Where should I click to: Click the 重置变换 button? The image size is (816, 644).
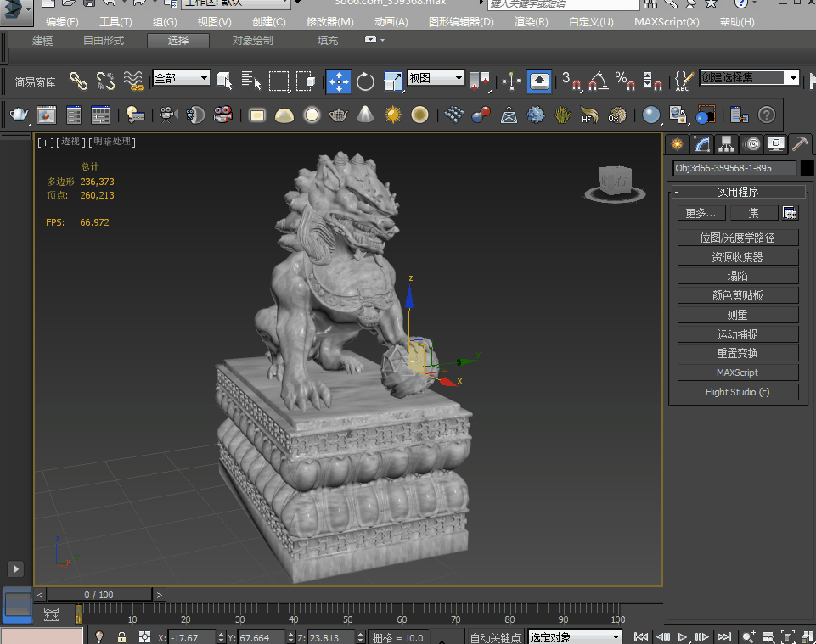[737, 353]
